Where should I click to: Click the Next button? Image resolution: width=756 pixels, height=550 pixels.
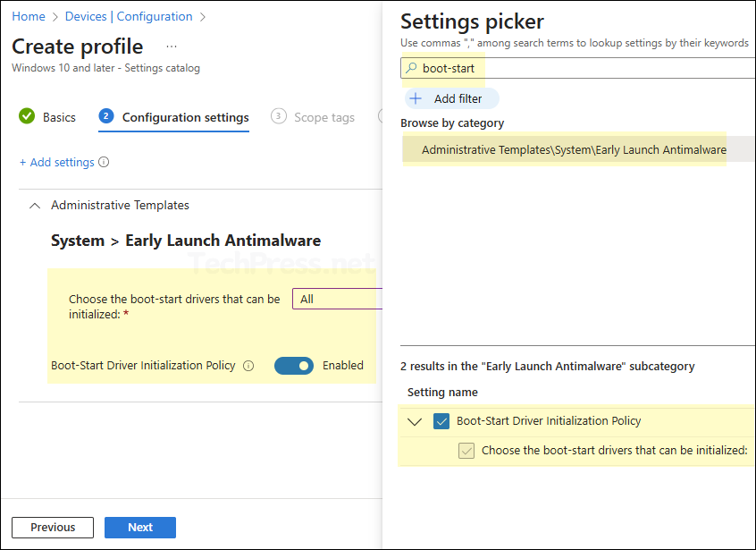point(139,528)
